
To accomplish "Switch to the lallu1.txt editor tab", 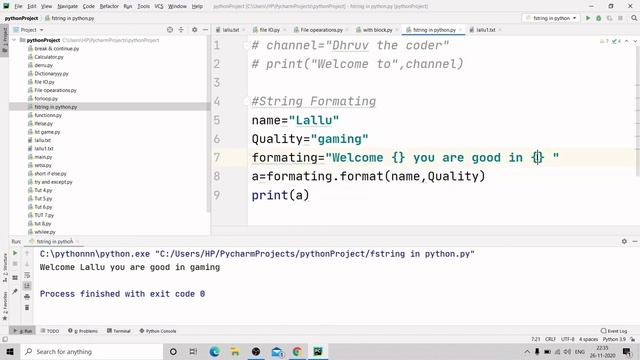I will coord(485,30).
